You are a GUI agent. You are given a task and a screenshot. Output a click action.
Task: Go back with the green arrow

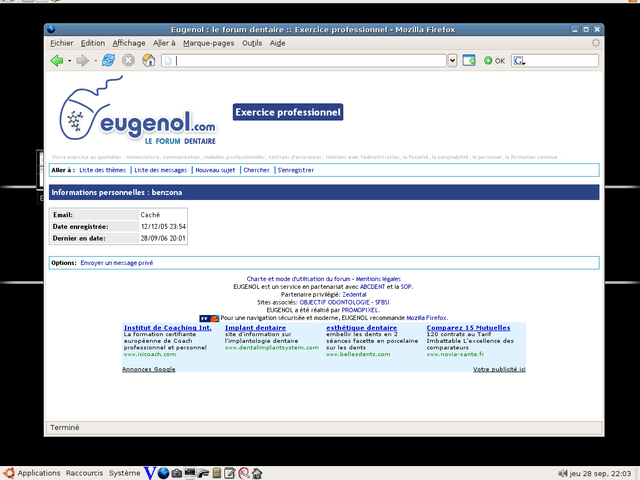pos(57,61)
